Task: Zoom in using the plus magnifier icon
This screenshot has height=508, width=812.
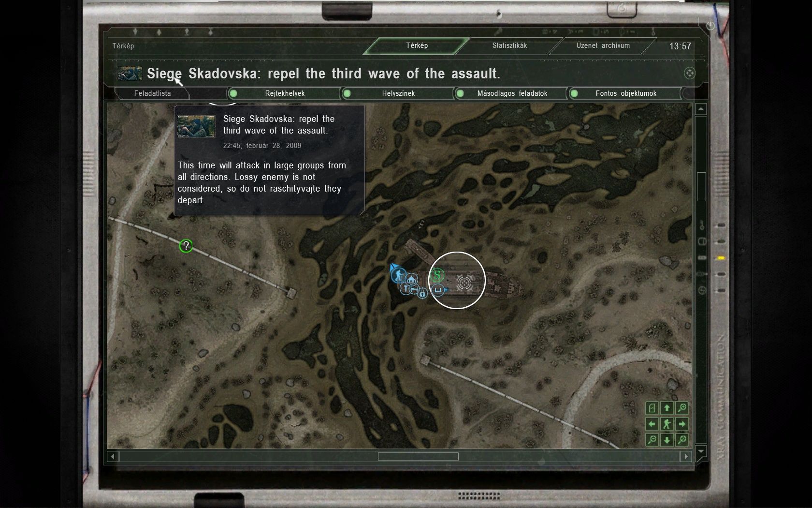Action: [682, 408]
